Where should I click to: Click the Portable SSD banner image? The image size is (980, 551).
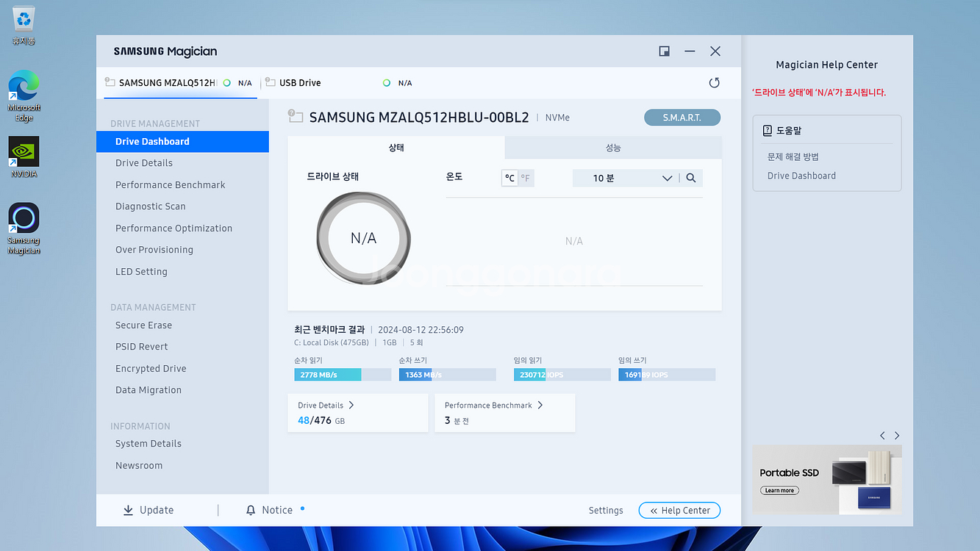point(827,480)
